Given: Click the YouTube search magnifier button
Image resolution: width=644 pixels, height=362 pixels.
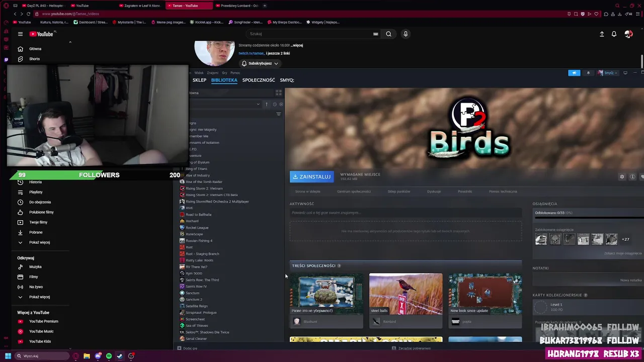Looking at the screenshot, I should coord(388,34).
